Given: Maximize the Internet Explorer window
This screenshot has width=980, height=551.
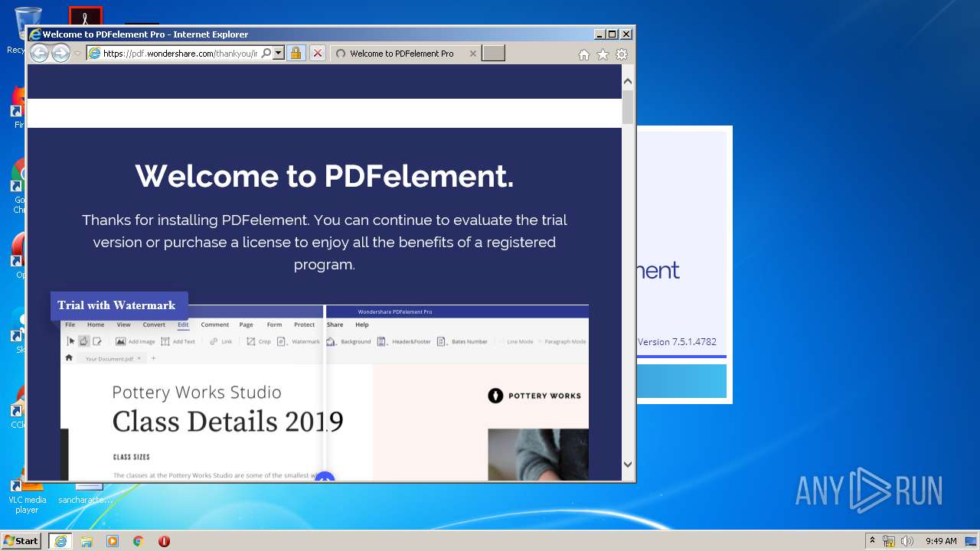Looking at the screenshot, I should pyautogui.click(x=612, y=34).
